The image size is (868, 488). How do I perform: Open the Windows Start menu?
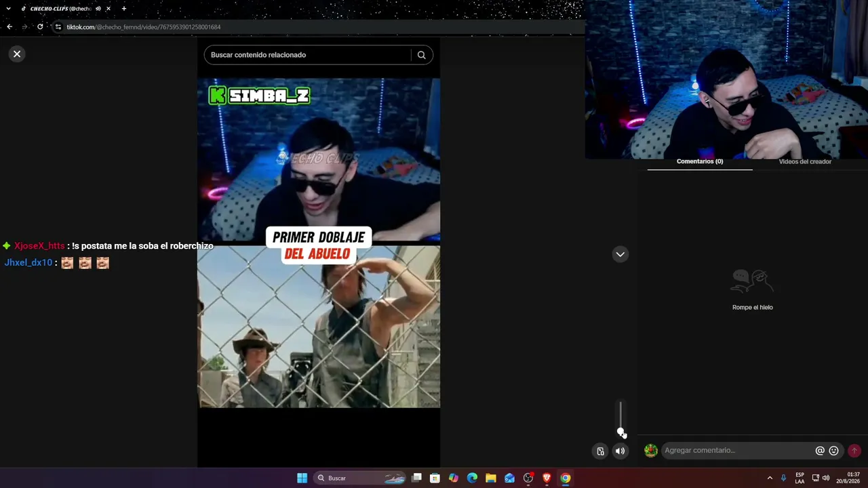point(302,478)
